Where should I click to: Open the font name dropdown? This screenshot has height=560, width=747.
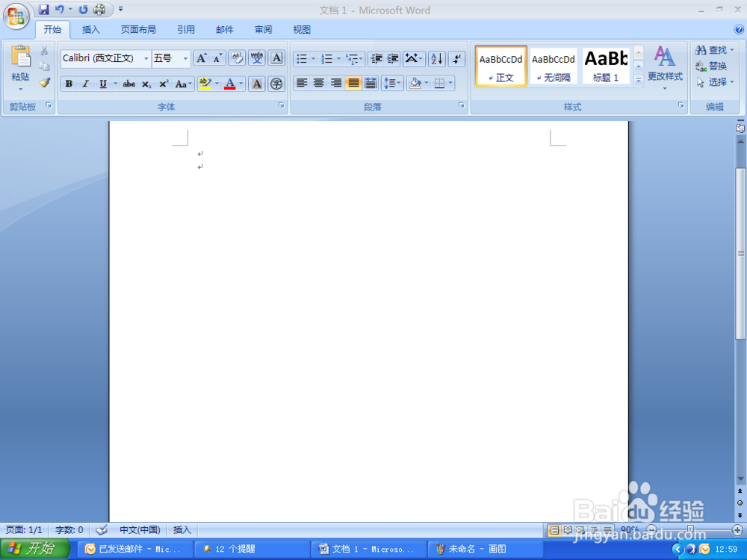(146, 57)
